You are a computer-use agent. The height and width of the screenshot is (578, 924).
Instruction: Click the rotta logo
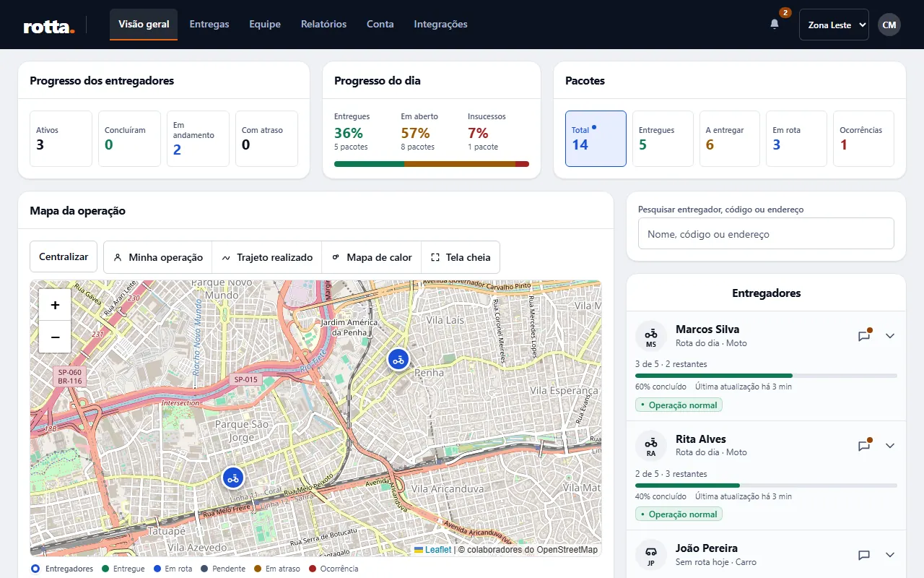click(49, 26)
